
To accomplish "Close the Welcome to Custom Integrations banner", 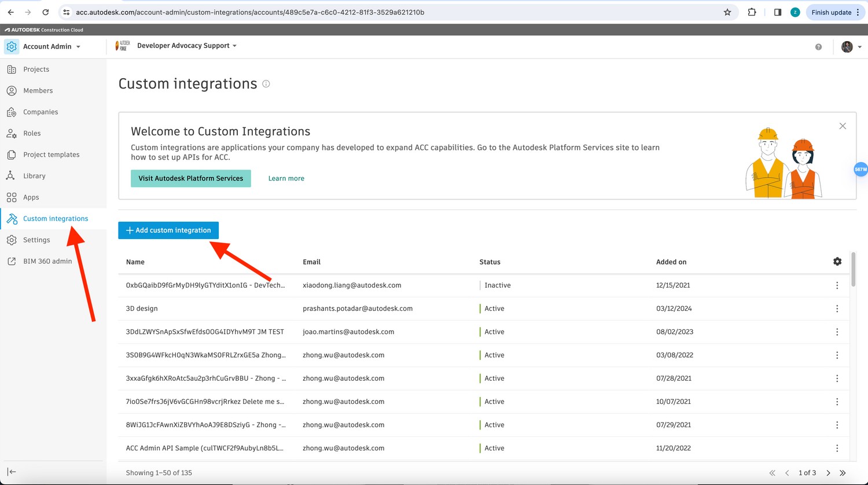I will coord(843,126).
